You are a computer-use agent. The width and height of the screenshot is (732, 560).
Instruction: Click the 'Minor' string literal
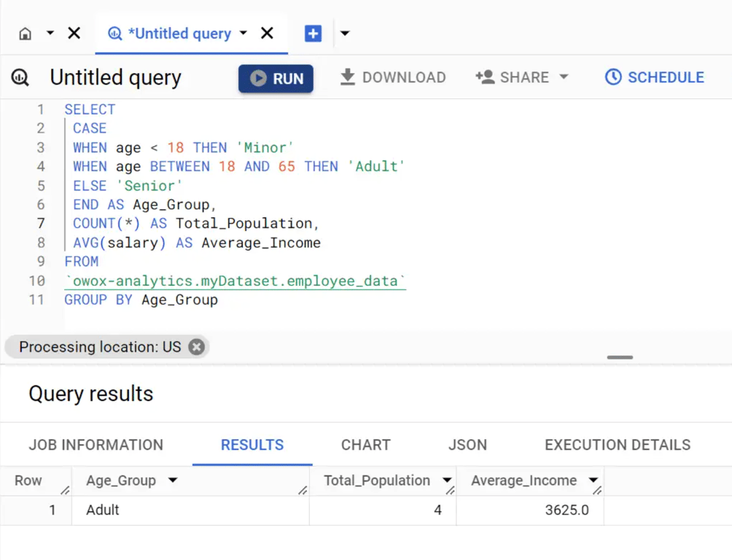[x=265, y=147]
